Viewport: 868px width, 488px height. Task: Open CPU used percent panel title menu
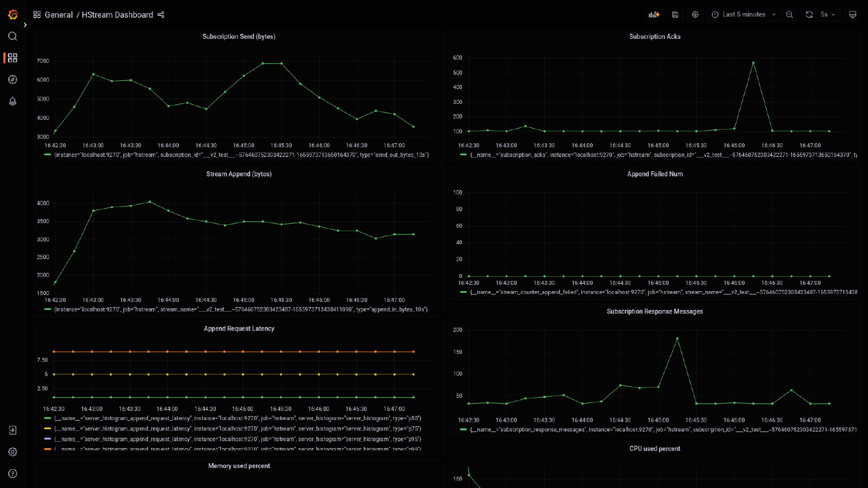point(654,449)
